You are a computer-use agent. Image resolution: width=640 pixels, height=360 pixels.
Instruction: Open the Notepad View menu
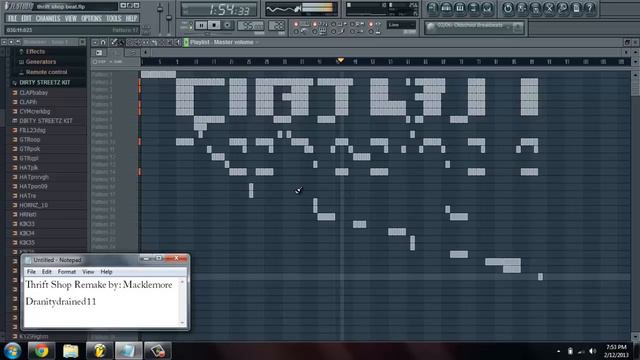(88, 272)
